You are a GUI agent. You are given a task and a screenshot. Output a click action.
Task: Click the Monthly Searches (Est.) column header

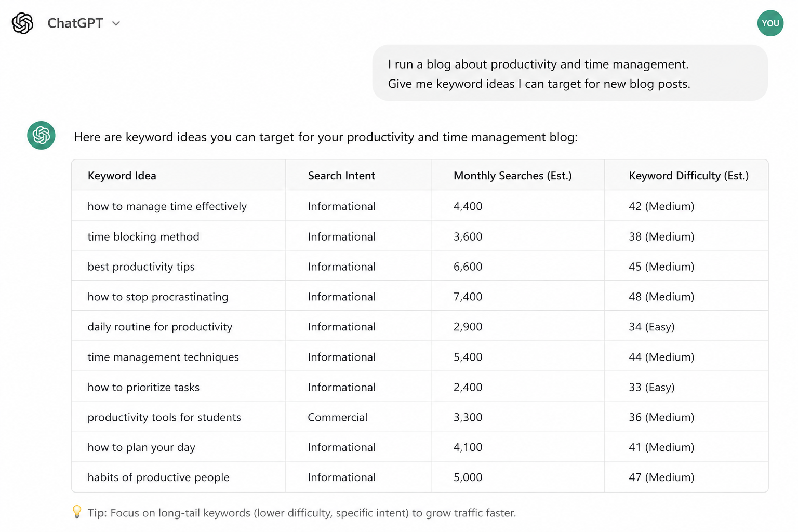pyautogui.click(x=512, y=176)
